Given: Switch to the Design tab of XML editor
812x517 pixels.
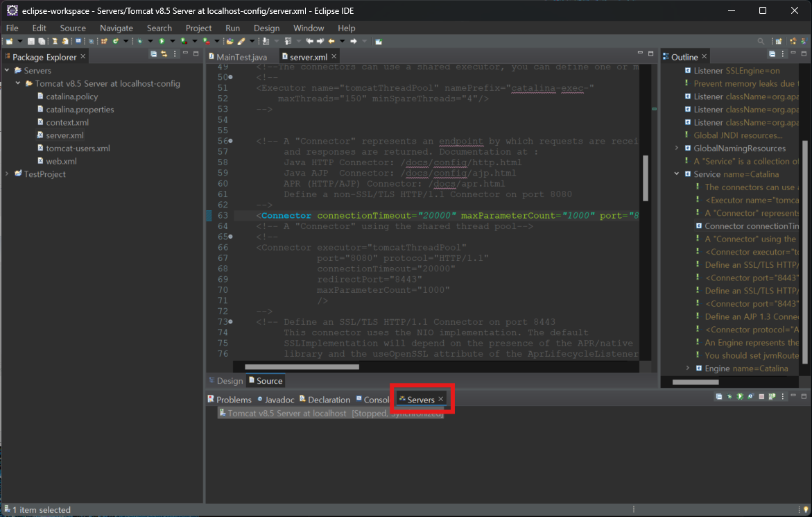Looking at the screenshot, I should [x=226, y=381].
